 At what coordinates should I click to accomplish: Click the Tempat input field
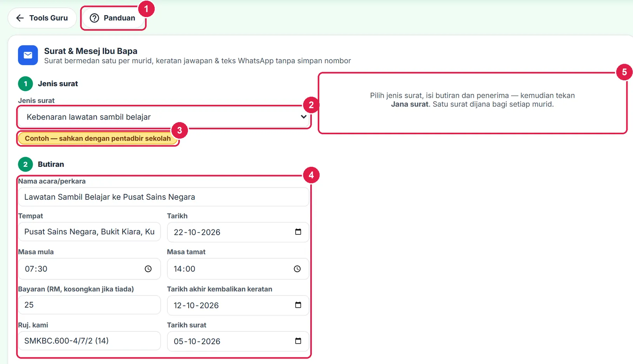pos(89,232)
